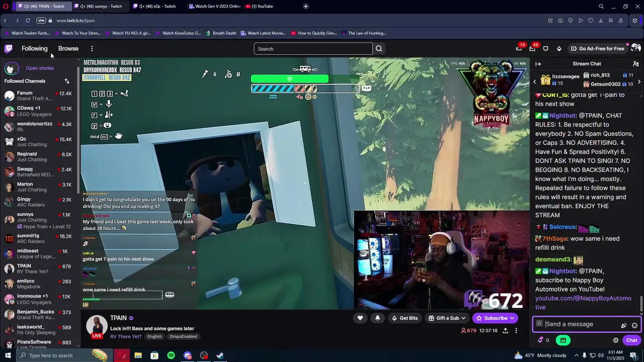The image size is (644, 362).
Task: Open the Browse menu item
Action: [68, 49]
